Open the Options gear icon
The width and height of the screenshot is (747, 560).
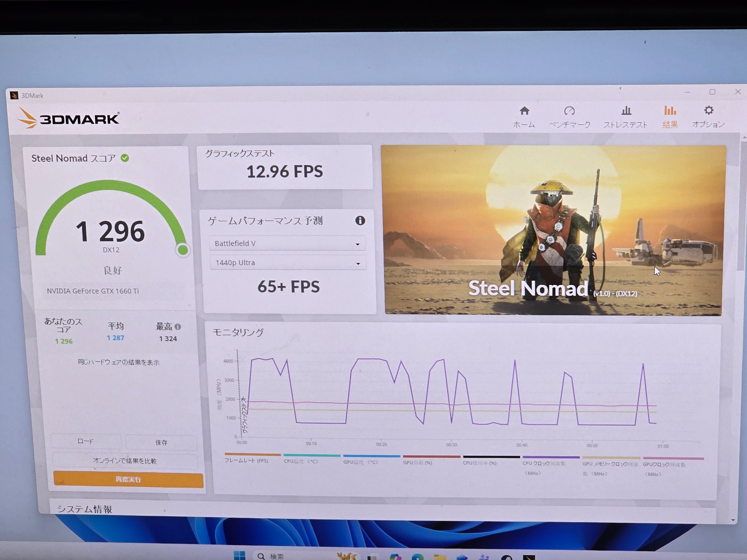tap(709, 110)
